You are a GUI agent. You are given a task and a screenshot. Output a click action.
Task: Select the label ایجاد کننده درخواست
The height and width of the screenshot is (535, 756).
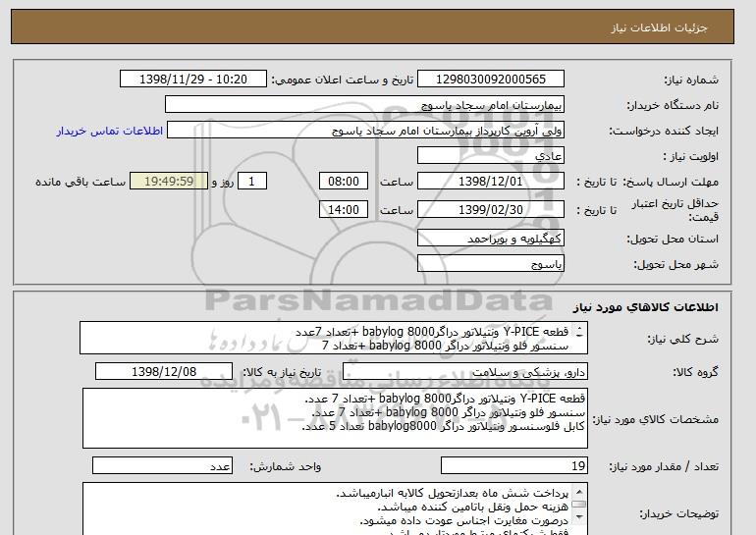tap(664, 131)
